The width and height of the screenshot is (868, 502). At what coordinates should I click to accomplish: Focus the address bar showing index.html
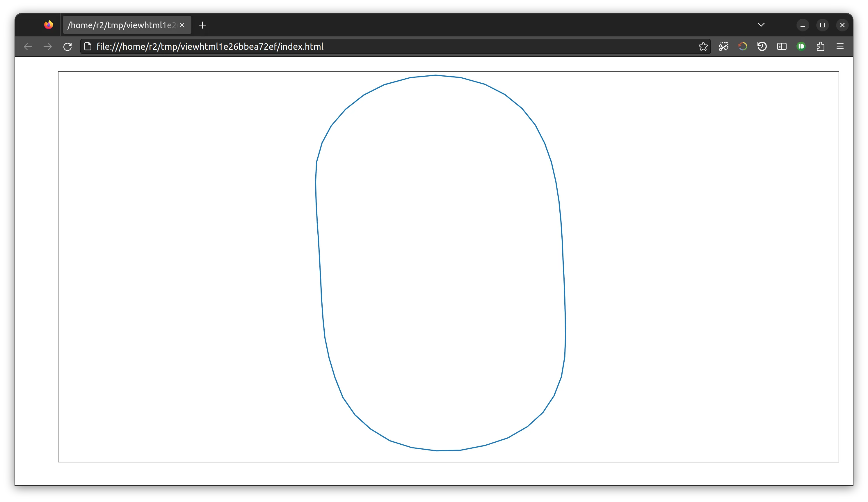click(379, 47)
